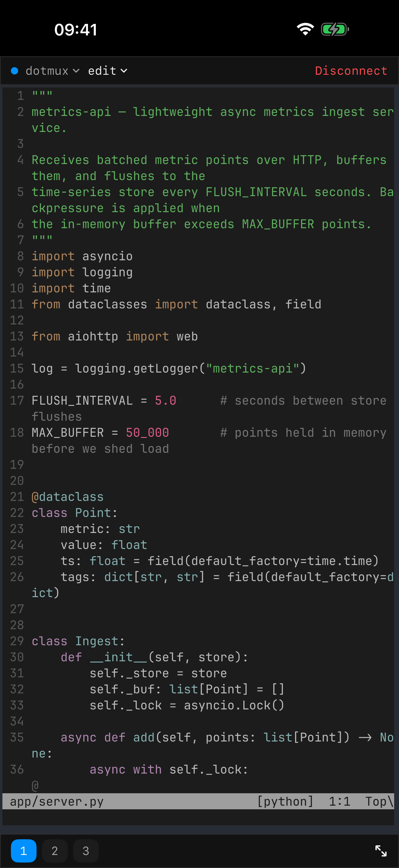
Task: Click 'self._store = store' line
Action: (158, 673)
